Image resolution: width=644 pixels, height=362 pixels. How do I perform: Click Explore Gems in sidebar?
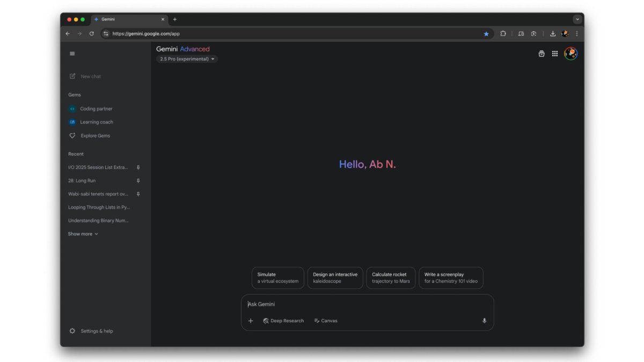click(90, 136)
